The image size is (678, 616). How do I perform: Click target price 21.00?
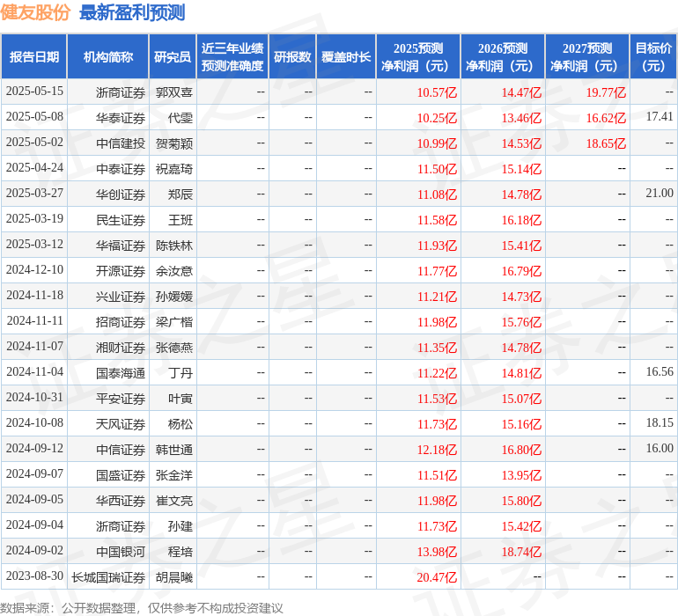click(660, 194)
